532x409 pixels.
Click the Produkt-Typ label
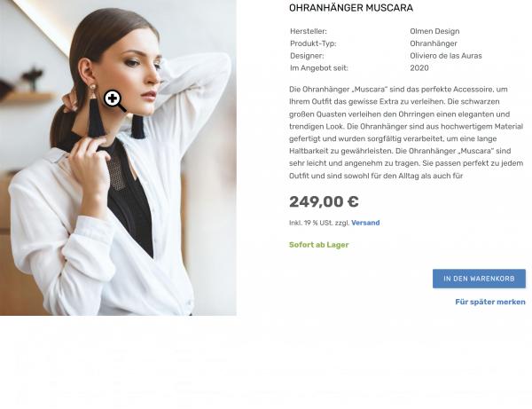pos(313,43)
